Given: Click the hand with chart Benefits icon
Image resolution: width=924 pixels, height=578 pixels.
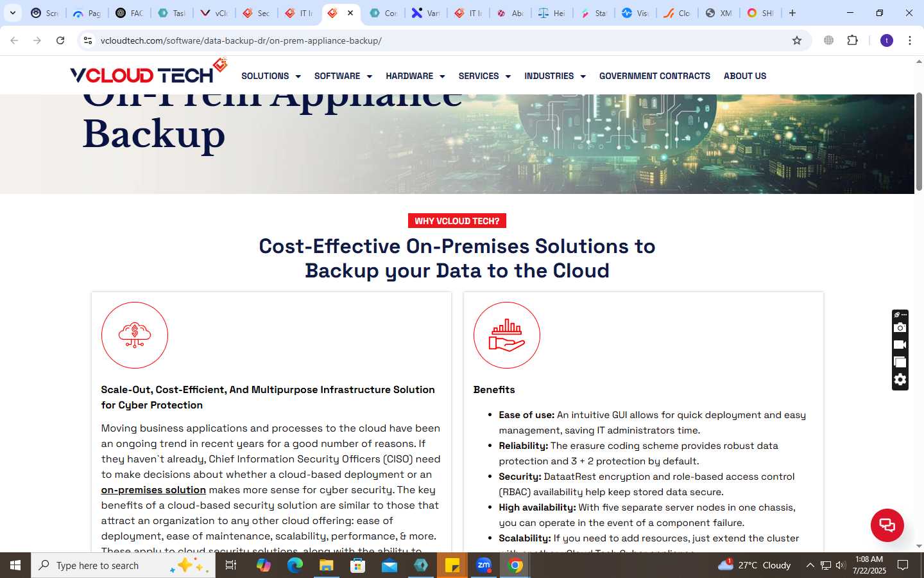Looking at the screenshot, I should (x=507, y=335).
